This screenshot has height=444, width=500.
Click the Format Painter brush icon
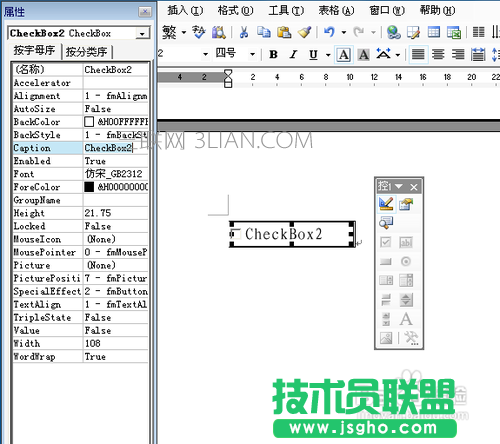pos(304,32)
